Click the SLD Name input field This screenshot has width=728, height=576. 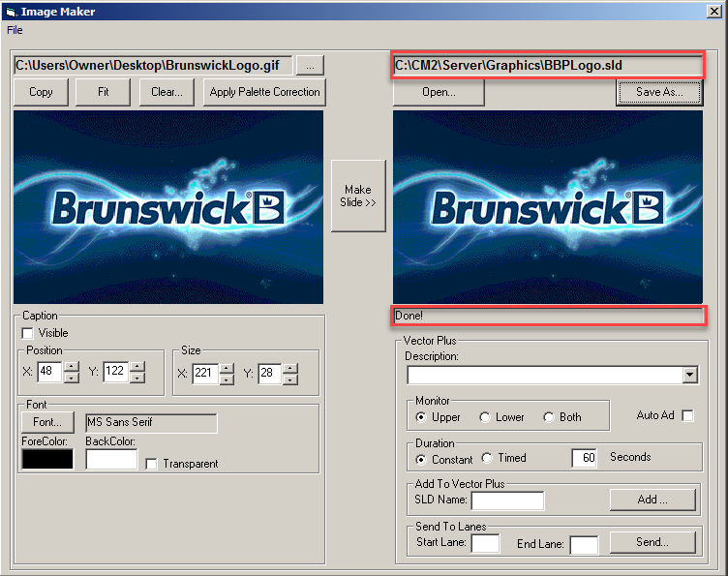tap(507, 500)
